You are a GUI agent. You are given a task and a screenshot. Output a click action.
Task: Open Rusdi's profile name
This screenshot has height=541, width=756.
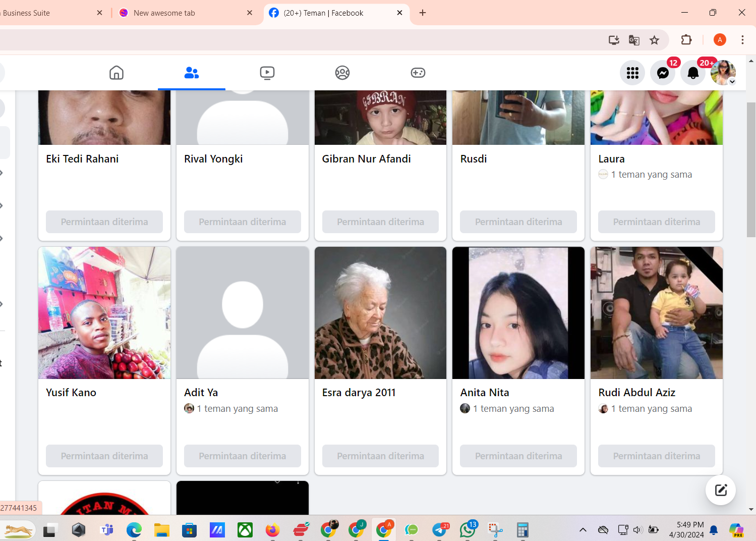coord(474,159)
